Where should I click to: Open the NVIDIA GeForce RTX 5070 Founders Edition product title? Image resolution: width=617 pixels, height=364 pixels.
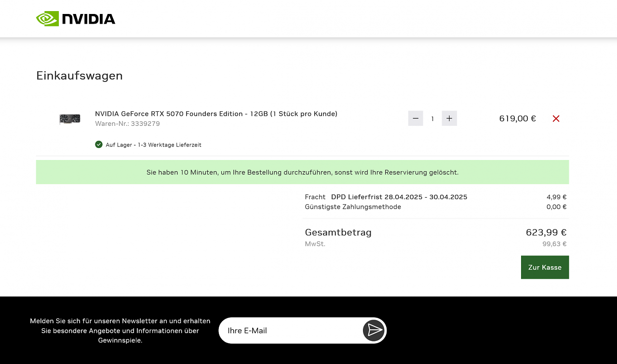(216, 114)
